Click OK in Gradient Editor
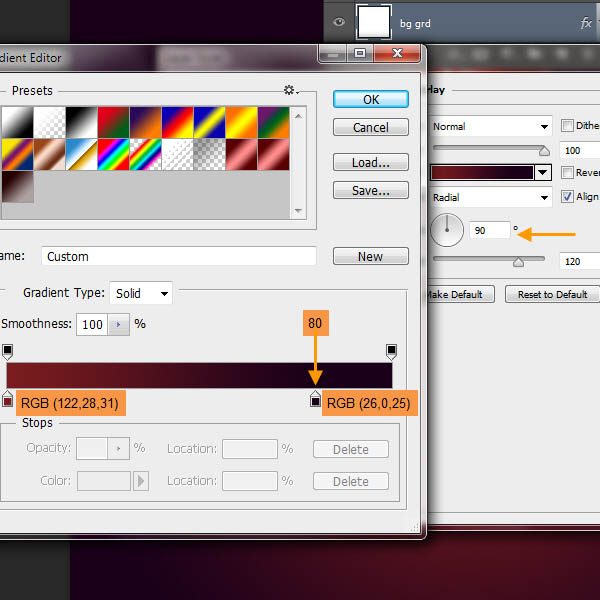 (370, 99)
